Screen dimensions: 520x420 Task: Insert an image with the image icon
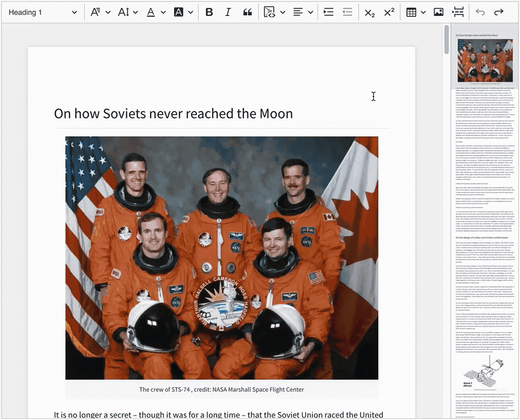pos(439,13)
